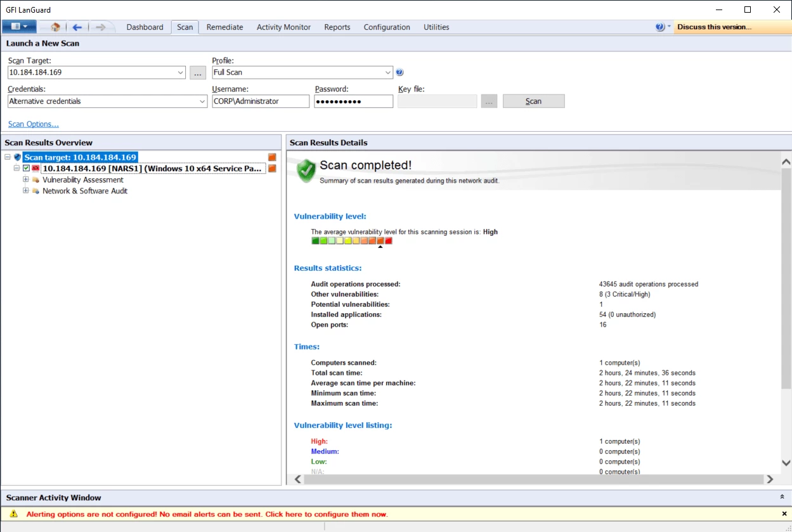Click the forward navigation arrow
This screenshot has height=532, width=792.
(100, 27)
